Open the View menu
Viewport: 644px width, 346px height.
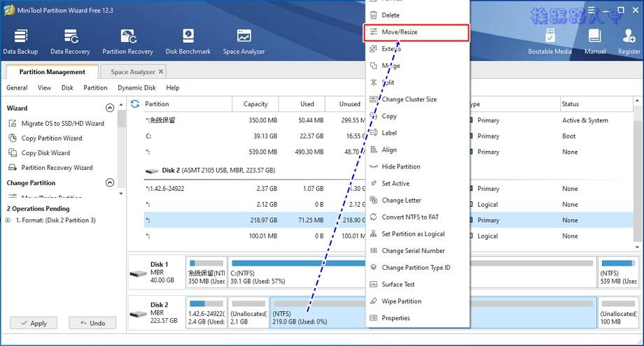click(44, 88)
